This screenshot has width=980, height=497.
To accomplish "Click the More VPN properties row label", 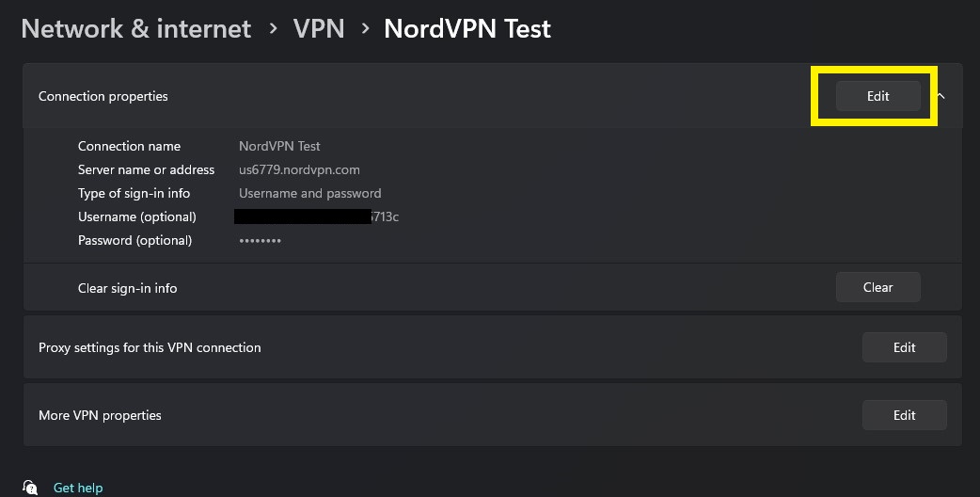I will pos(100,415).
